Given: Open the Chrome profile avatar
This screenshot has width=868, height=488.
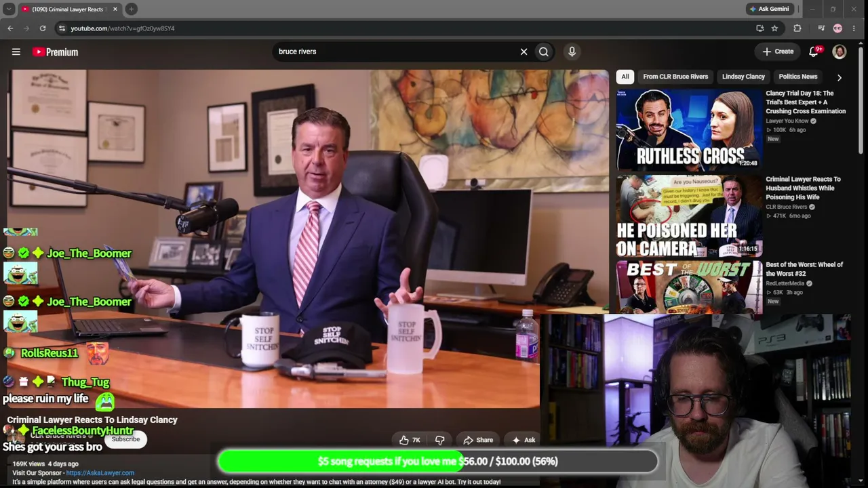Looking at the screenshot, I should [x=837, y=28].
